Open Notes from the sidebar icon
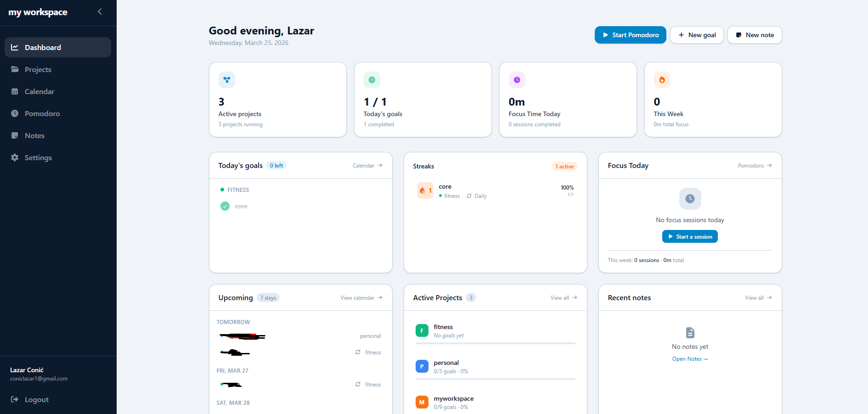Image resolution: width=868 pixels, height=414 pixels. coord(15,135)
